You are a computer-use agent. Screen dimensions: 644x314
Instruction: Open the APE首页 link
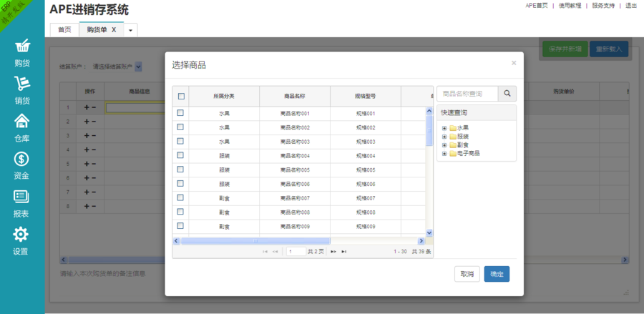[537, 5]
